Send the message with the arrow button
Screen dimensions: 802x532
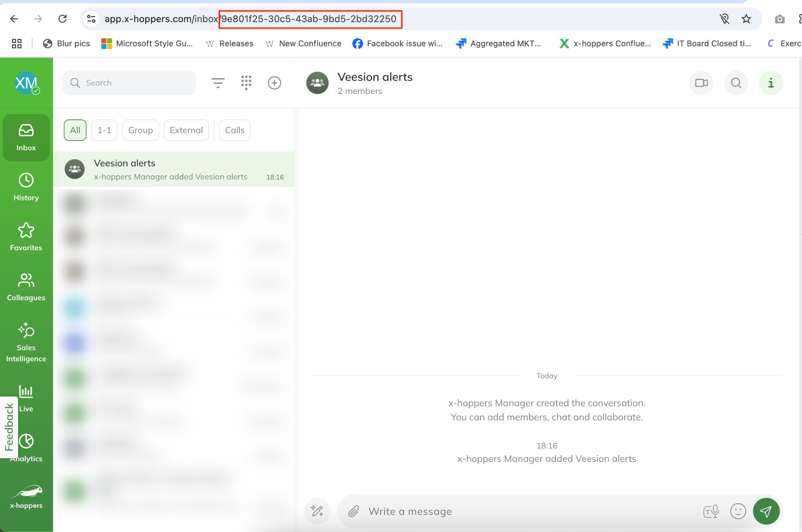tap(766, 511)
